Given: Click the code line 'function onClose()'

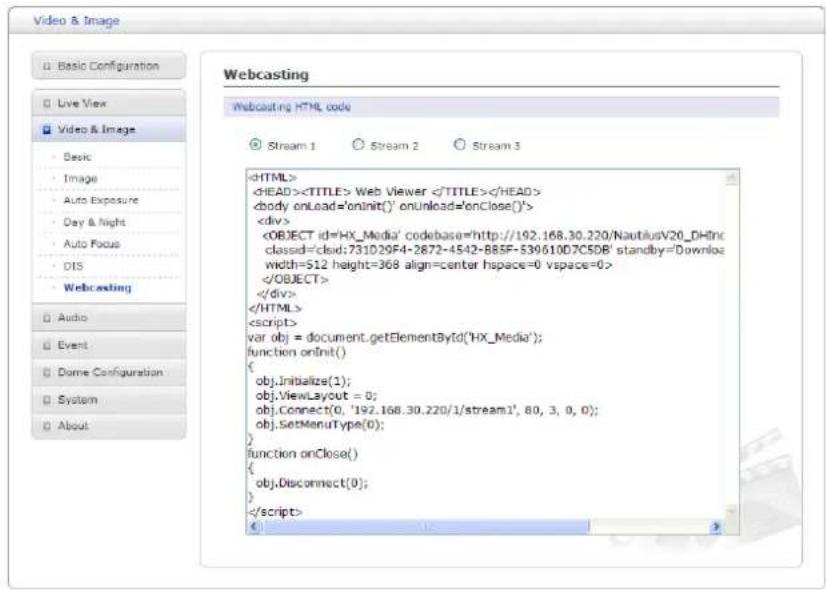Looking at the screenshot, I should [x=303, y=454].
